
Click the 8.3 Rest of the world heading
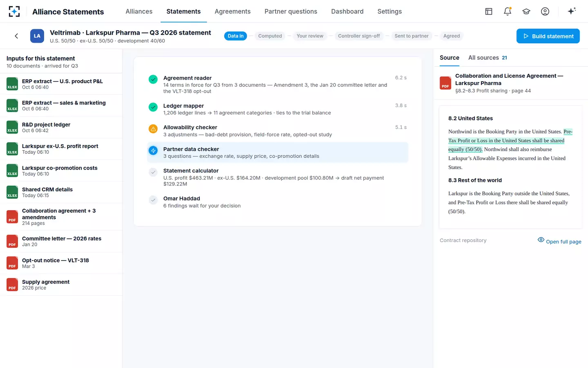click(475, 180)
